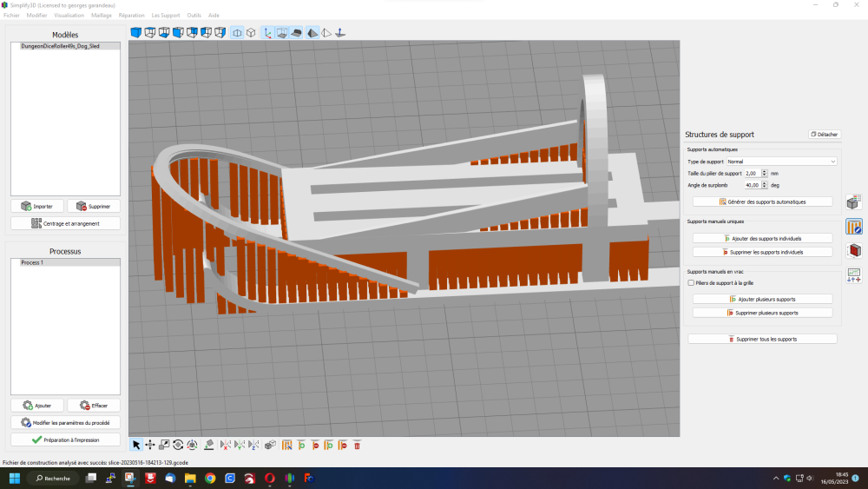
Task: Increase support pillar size with up arrow
Action: tap(765, 172)
